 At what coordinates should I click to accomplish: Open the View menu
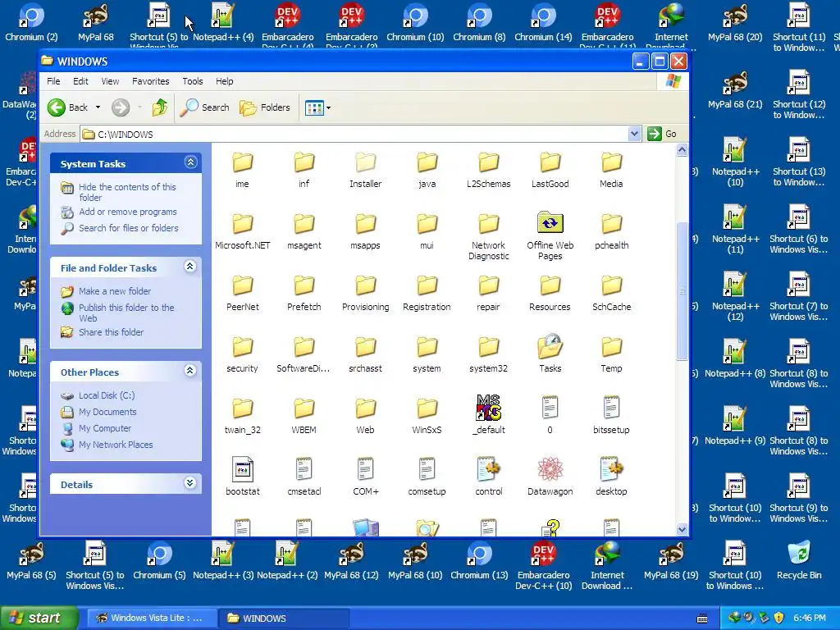click(111, 81)
